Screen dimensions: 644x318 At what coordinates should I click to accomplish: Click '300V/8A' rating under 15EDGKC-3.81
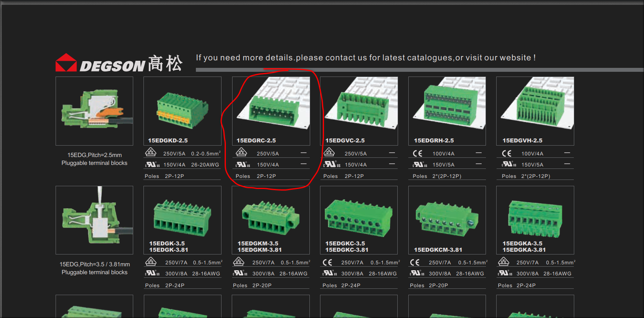352,274
